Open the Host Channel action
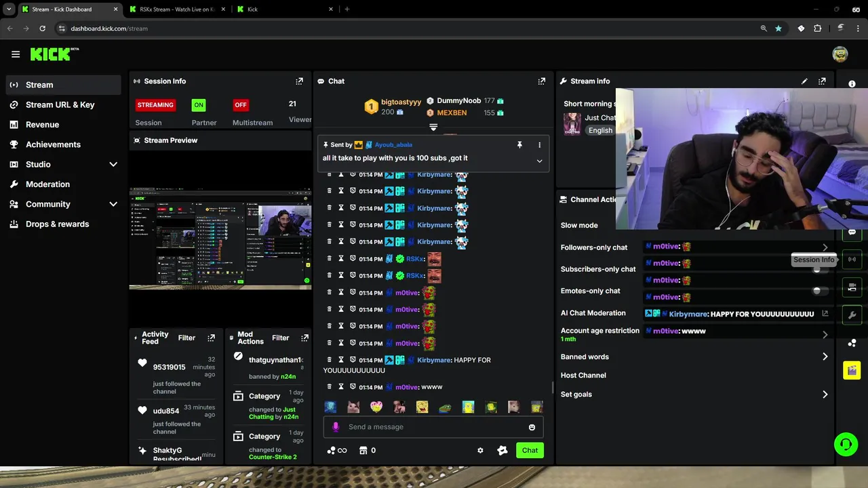The image size is (868, 488). (x=583, y=375)
